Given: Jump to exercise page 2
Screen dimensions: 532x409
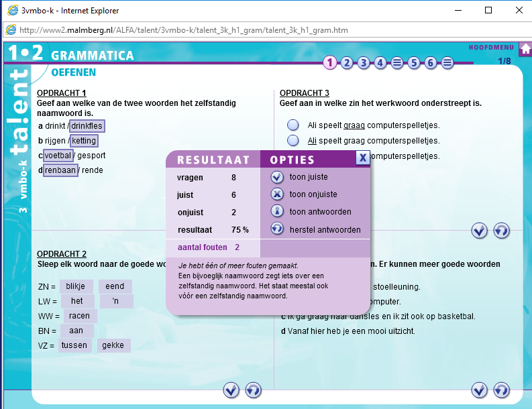Looking at the screenshot, I should (346, 63).
